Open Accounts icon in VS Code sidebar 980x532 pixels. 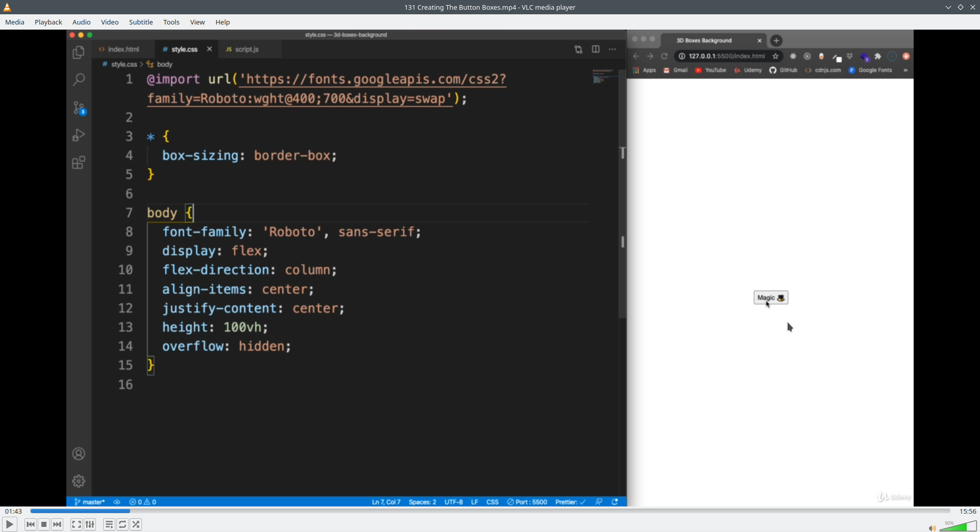pyautogui.click(x=79, y=454)
